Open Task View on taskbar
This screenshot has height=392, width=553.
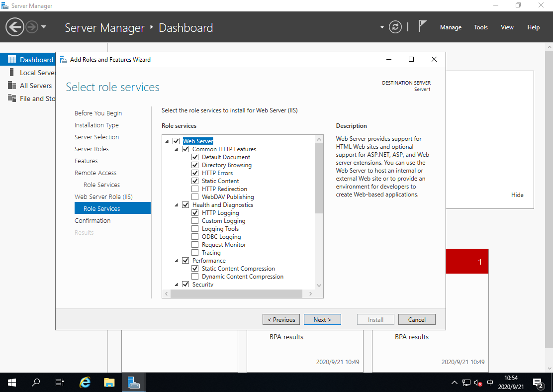coord(60,383)
